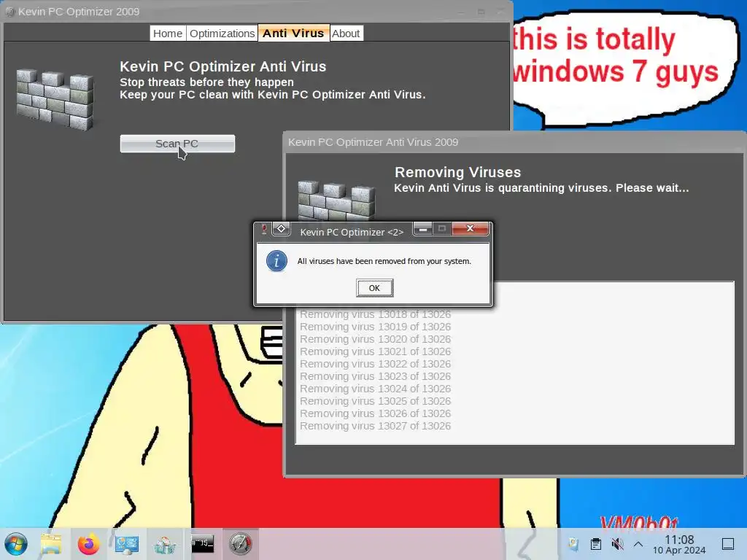Click the Kevin PC Optimizer 2009 title bar
Image resolution: width=747 pixels, height=560 pixels.
(257, 12)
